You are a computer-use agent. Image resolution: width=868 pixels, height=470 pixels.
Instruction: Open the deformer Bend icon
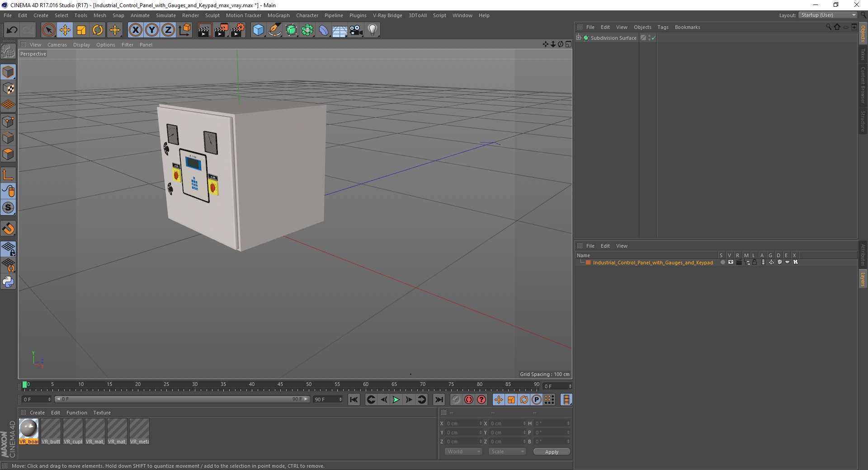324,30
